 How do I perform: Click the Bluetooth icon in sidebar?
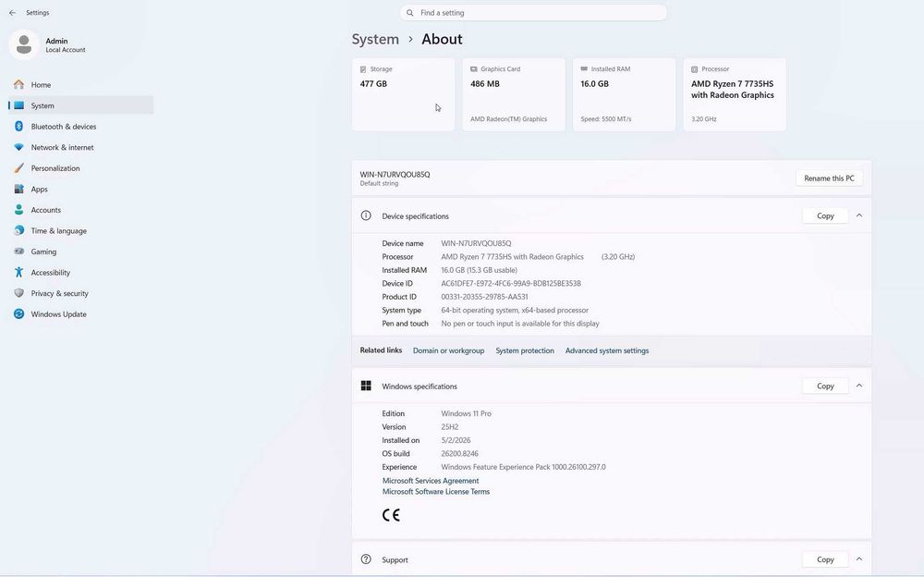(x=18, y=127)
